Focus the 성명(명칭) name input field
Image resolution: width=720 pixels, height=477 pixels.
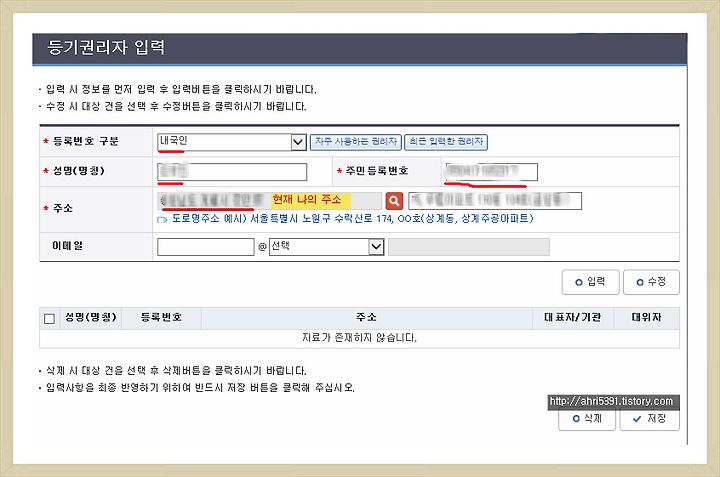232,172
